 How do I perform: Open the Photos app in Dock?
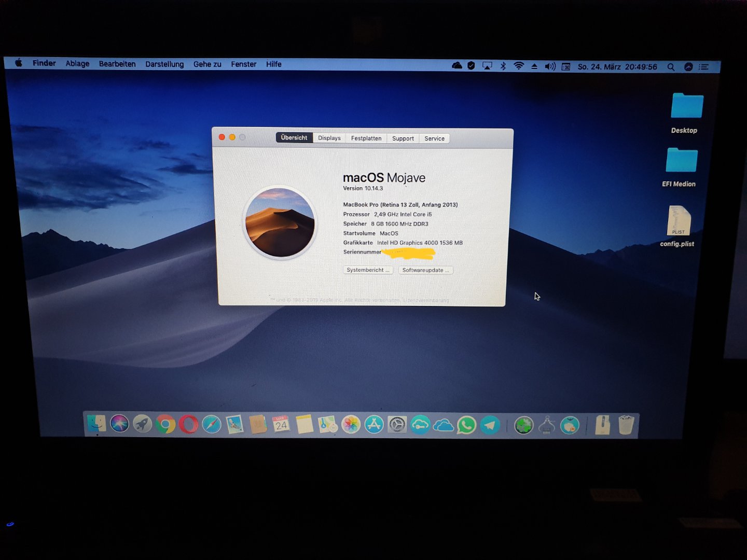tap(351, 424)
